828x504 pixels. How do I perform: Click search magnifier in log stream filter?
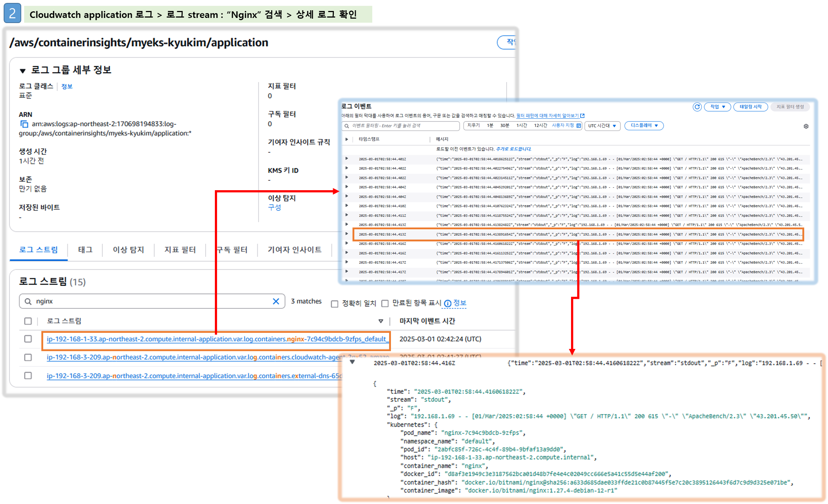coord(28,301)
